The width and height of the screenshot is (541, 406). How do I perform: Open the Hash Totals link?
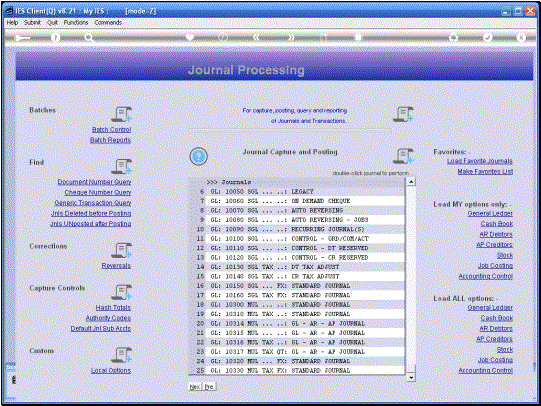click(x=113, y=307)
